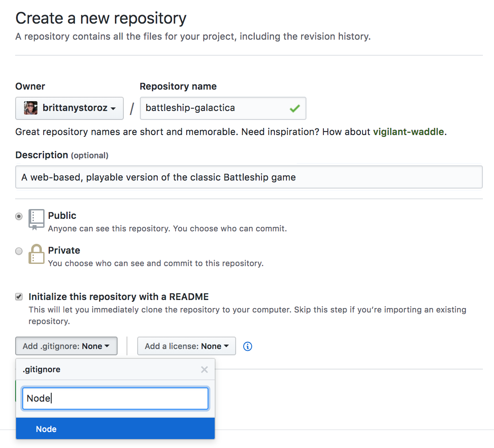Screen dimensions: 494x448
Task: Click the bold Private label text
Action: tap(64, 251)
